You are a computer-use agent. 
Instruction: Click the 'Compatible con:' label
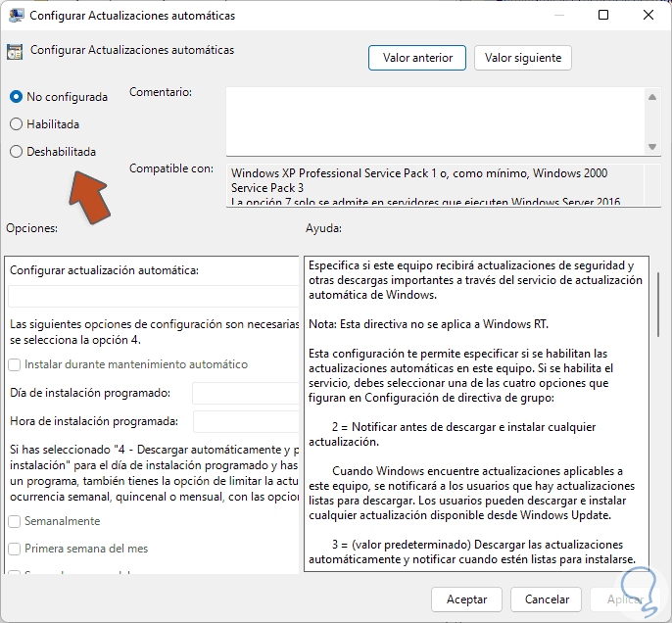click(171, 168)
